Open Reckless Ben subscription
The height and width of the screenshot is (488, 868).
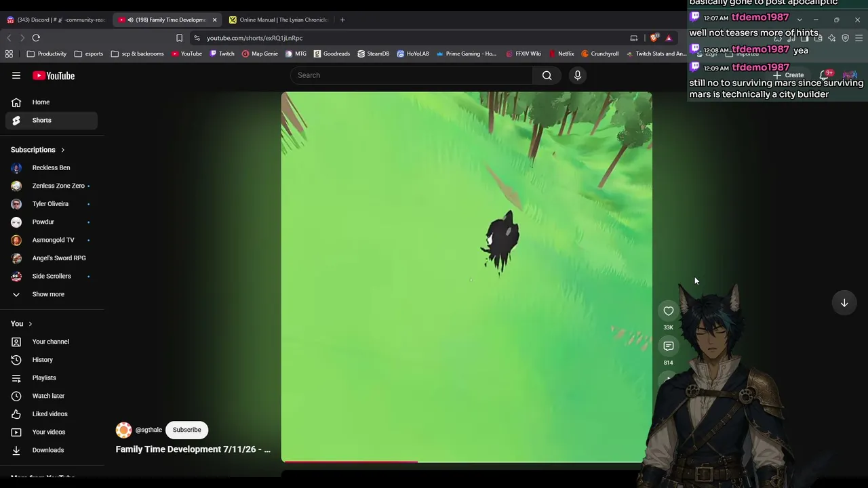(52, 167)
